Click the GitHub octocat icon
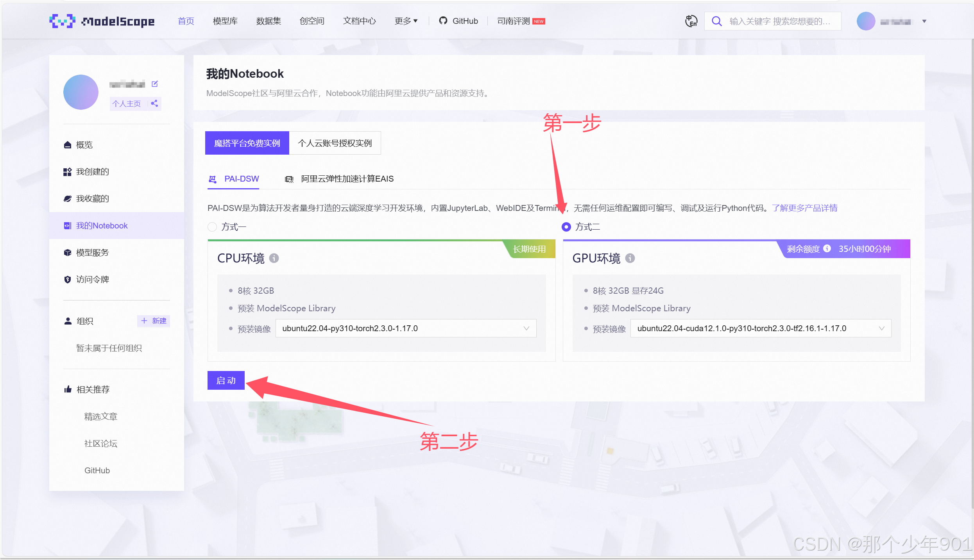The width and height of the screenshot is (974, 560). tap(443, 21)
